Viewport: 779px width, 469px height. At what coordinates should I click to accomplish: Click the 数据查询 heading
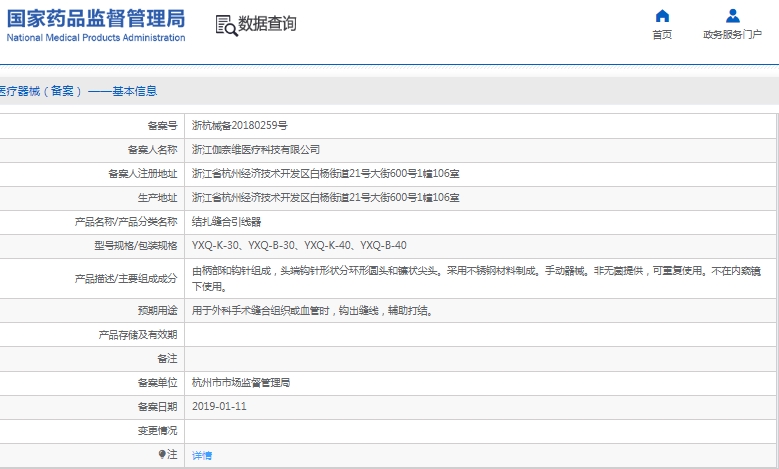[x=267, y=23]
